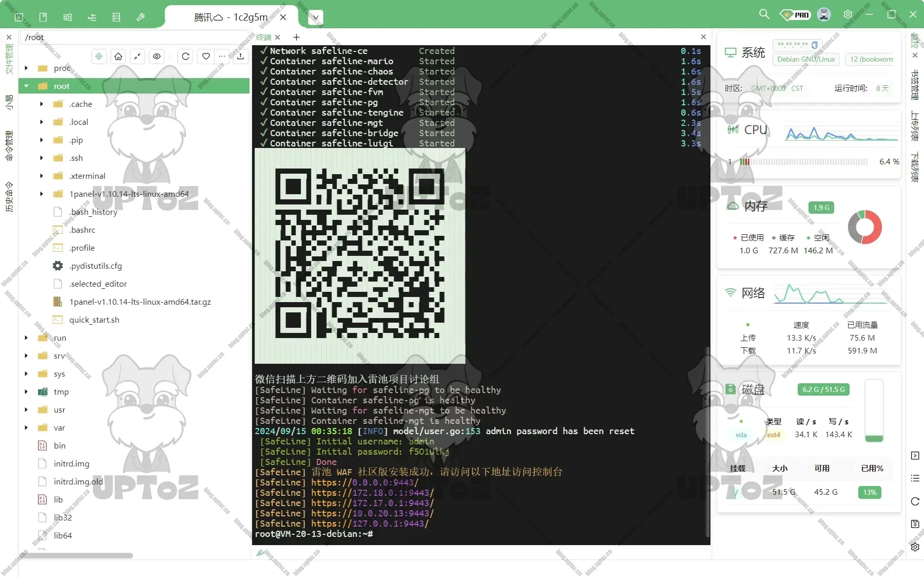Click the bookmark page icon in top toolbar
This screenshot has height=578, width=924.
pos(43,17)
